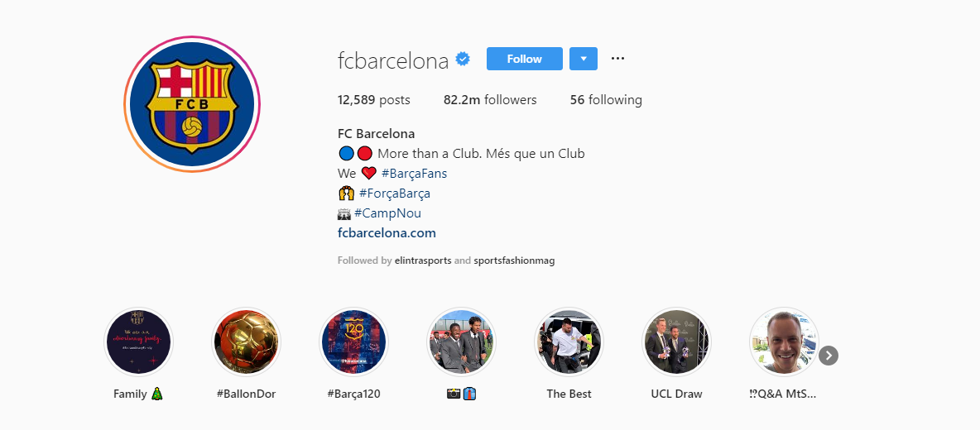Viewport: 980px width, 430px height.
Task: Open the camera and tie emoji highlight
Action: point(461,342)
